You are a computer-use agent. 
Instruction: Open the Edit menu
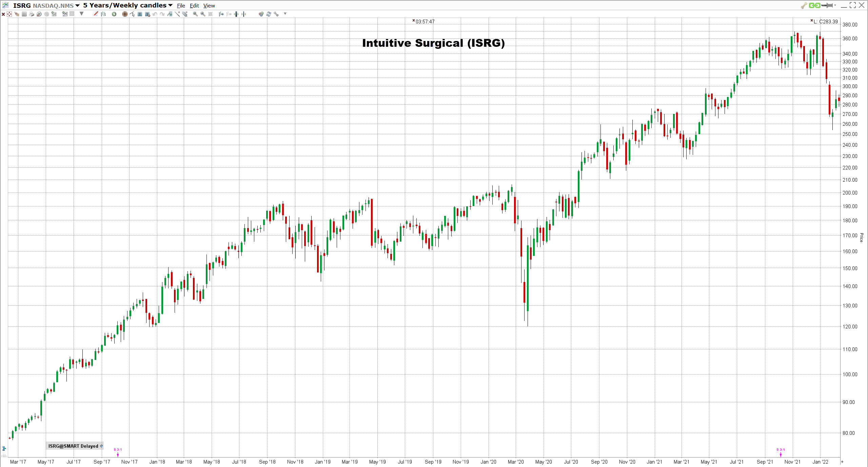[194, 6]
